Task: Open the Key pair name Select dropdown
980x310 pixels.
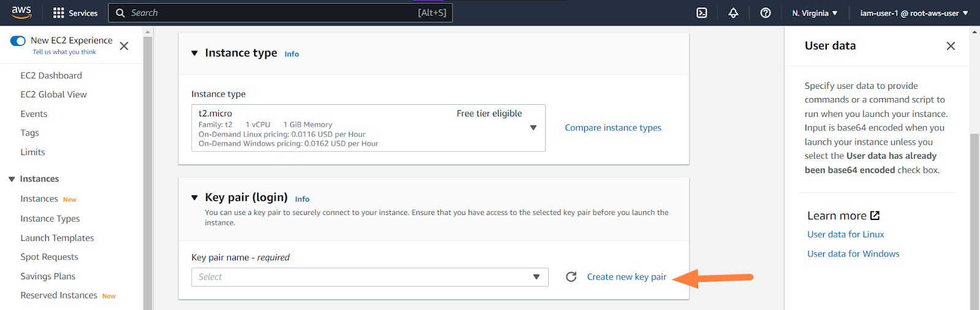Action: coord(370,277)
